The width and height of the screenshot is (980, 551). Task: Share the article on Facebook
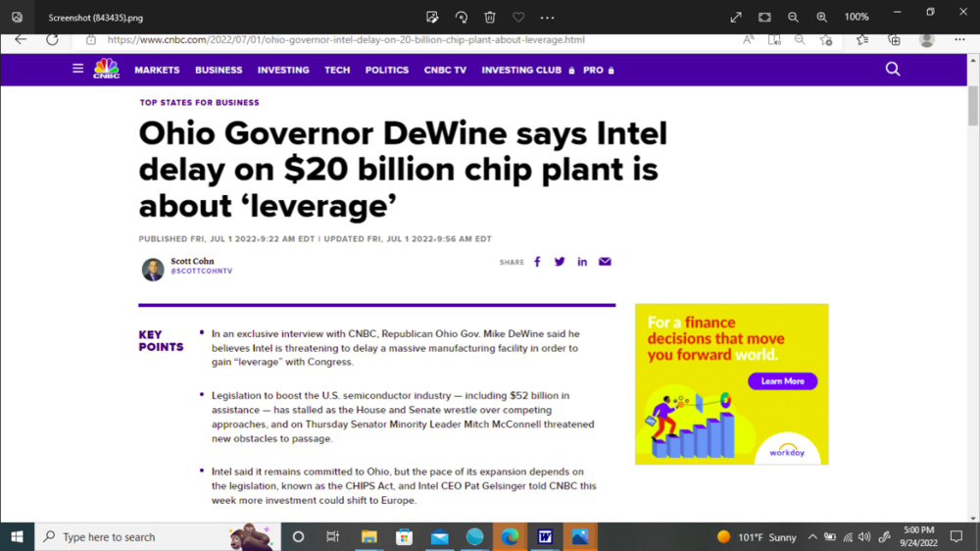(x=537, y=262)
